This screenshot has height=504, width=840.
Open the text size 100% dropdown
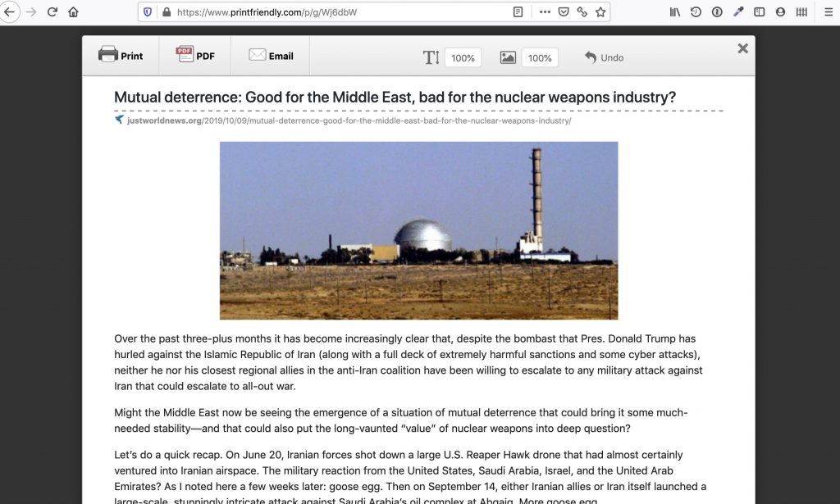[x=463, y=58]
